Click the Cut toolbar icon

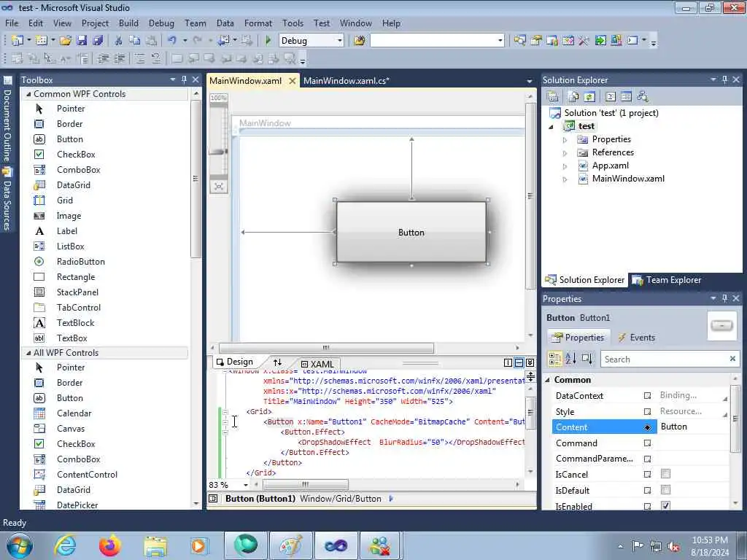(119, 41)
